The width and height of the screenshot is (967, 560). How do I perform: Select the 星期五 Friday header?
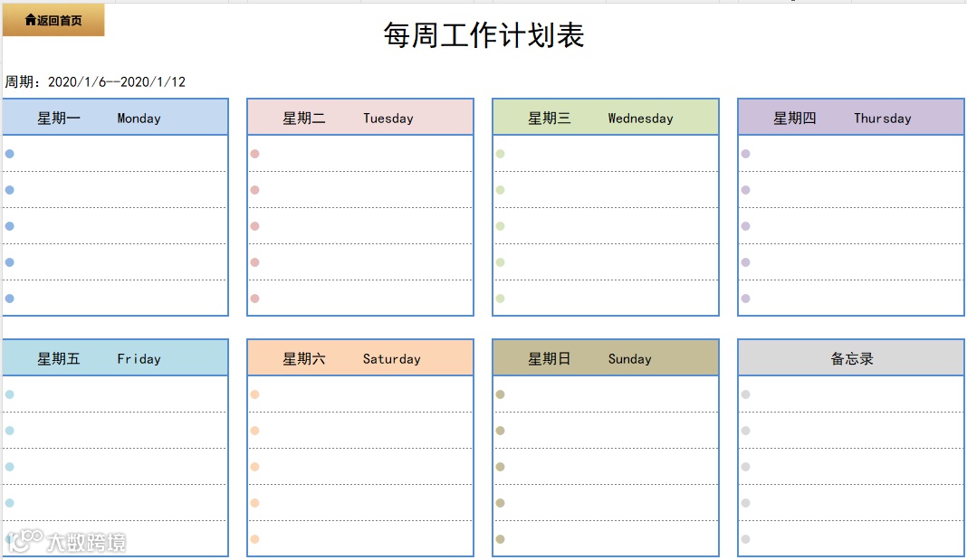coord(115,358)
